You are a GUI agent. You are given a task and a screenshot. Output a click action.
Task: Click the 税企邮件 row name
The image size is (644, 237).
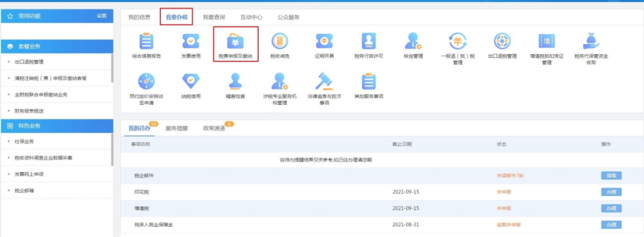pyautogui.click(x=144, y=176)
